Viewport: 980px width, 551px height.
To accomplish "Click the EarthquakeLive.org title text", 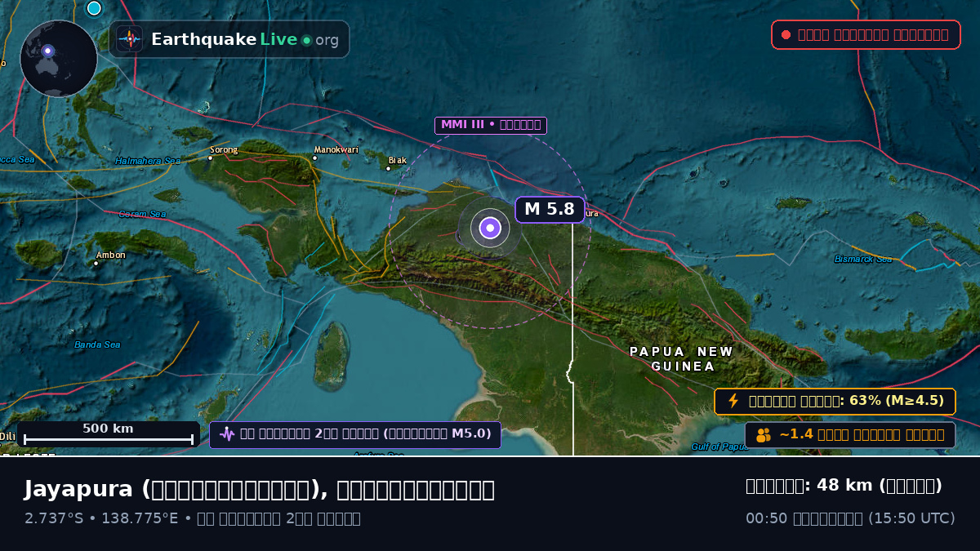I will tap(244, 39).
